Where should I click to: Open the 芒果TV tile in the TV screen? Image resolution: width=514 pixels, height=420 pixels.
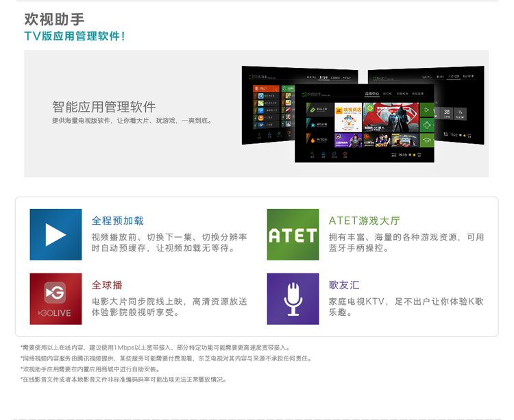[377, 140]
